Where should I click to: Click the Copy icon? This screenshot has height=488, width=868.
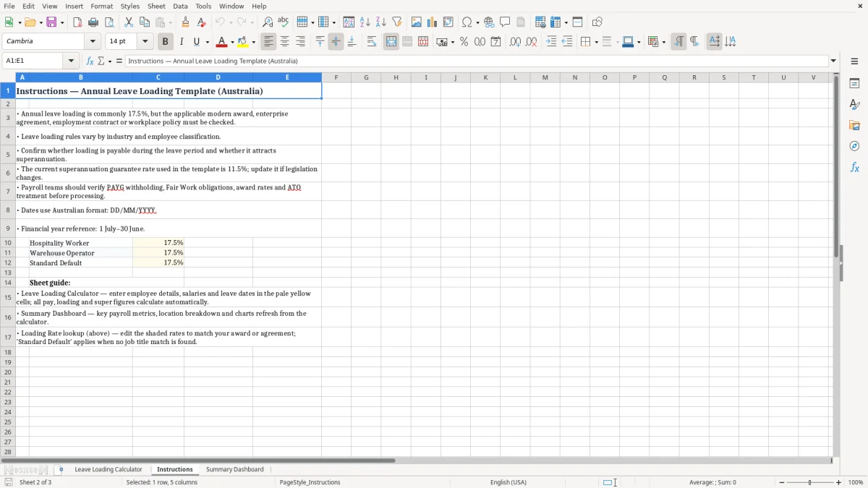point(145,22)
